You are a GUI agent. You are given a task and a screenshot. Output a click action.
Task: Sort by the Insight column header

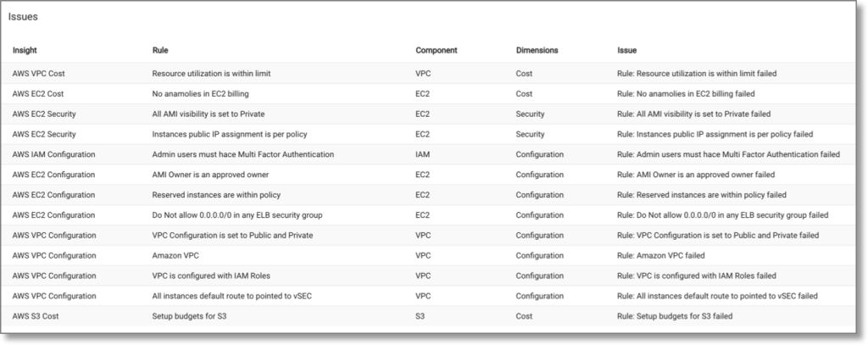point(25,51)
